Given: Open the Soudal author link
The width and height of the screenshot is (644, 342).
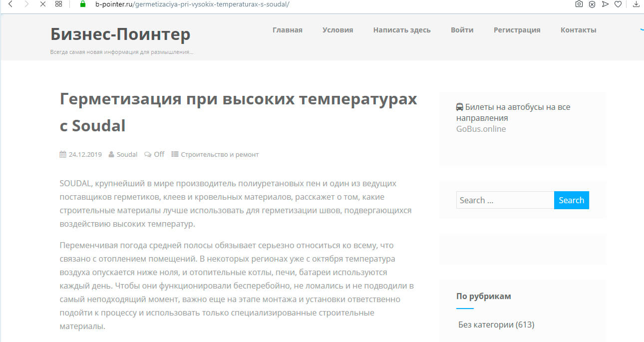Looking at the screenshot, I should pos(127,154).
